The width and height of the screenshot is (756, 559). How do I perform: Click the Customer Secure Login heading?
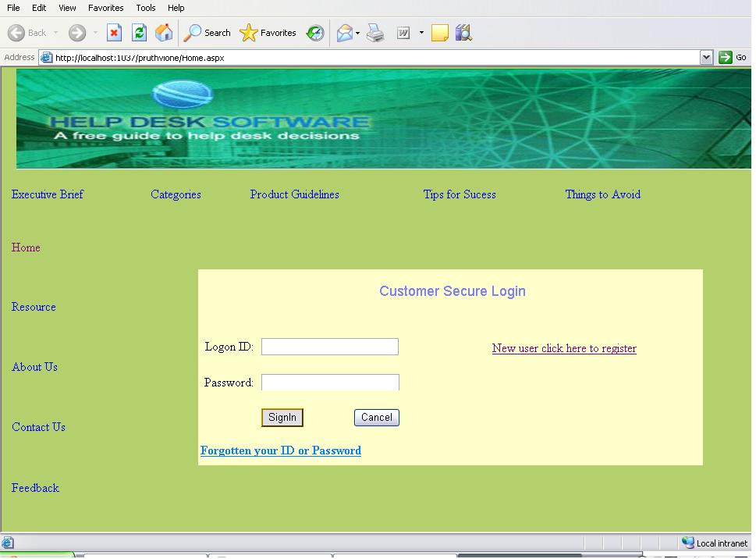[453, 291]
